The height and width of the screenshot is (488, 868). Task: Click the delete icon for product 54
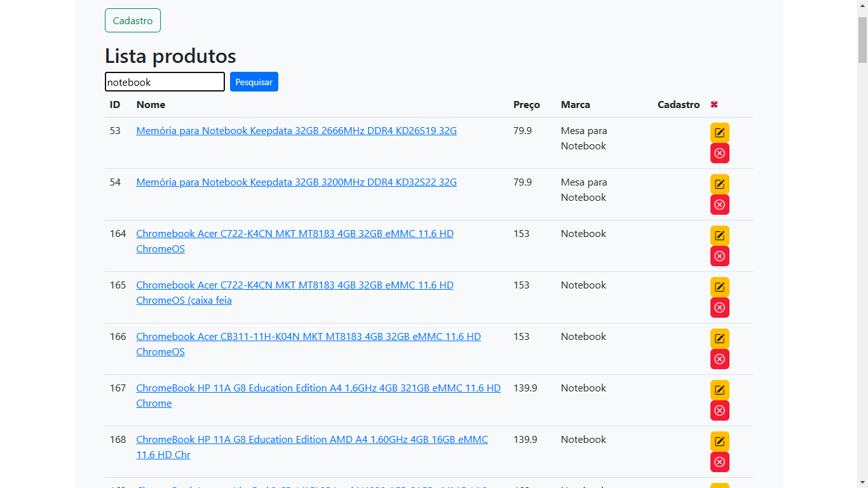719,205
